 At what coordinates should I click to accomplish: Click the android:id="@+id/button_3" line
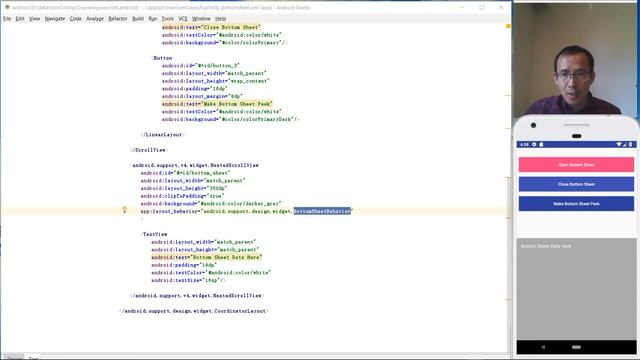[200, 66]
